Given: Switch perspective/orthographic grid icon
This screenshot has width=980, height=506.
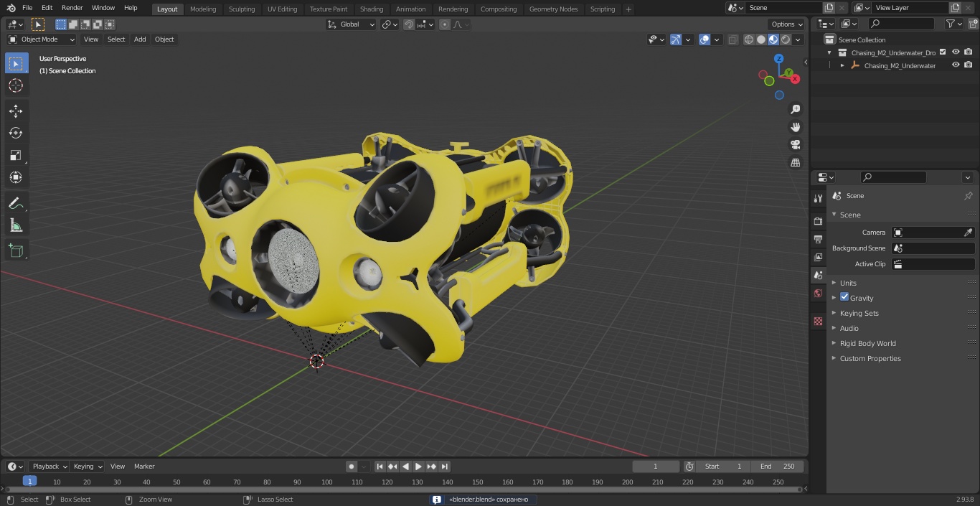Looking at the screenshot, I should tap(795, 163).
